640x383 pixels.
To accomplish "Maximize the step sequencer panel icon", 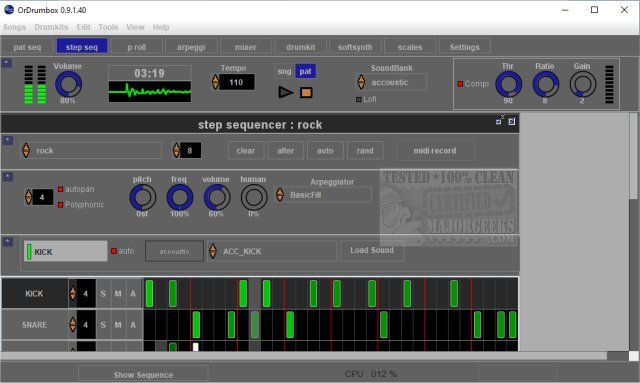I will pyautogui.click(x=511, y=121).
